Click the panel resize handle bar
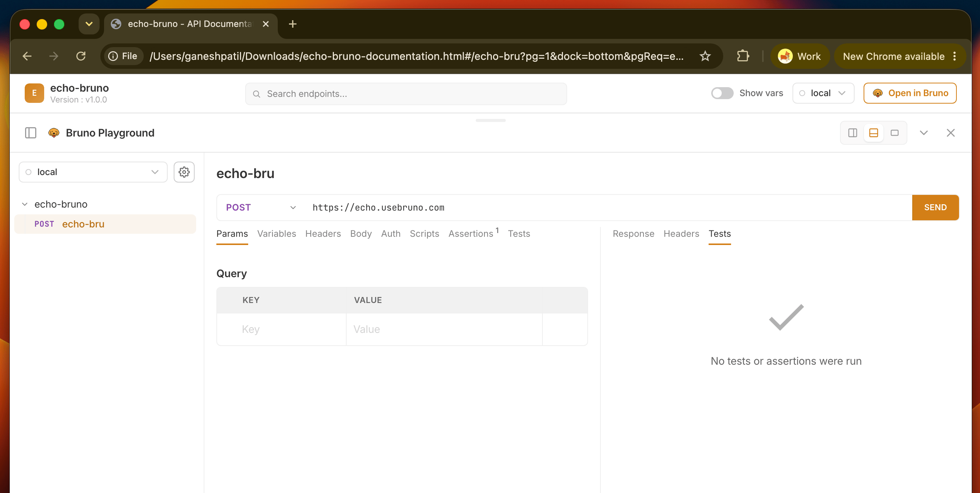Screen dimensions: 980x493 point(490,120)
